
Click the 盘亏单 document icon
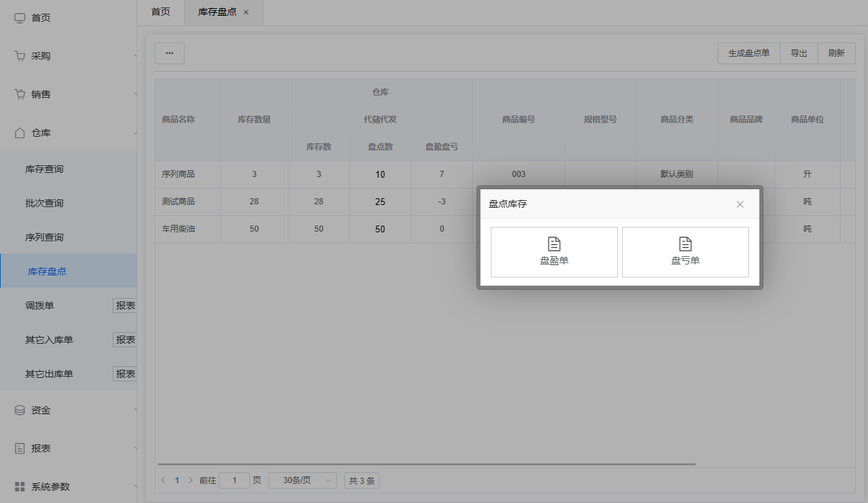(685, 244)
